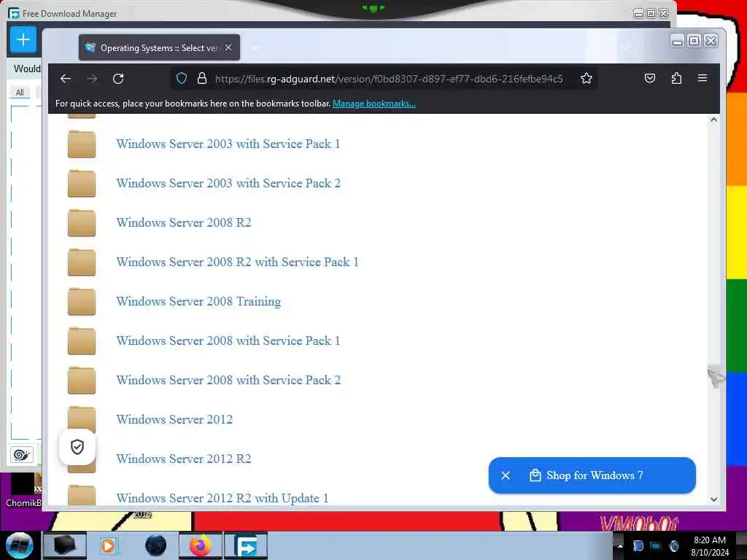This screenshot has width=747, height=560.
Task: Select the All filter in Free Download Manager
Action: click(x=20, y=93)
